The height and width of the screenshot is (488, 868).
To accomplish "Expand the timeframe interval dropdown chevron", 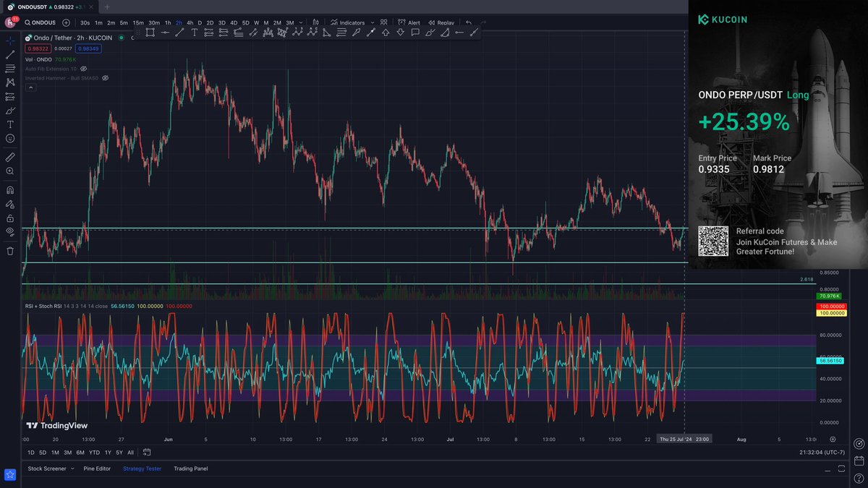I will 301,22.
